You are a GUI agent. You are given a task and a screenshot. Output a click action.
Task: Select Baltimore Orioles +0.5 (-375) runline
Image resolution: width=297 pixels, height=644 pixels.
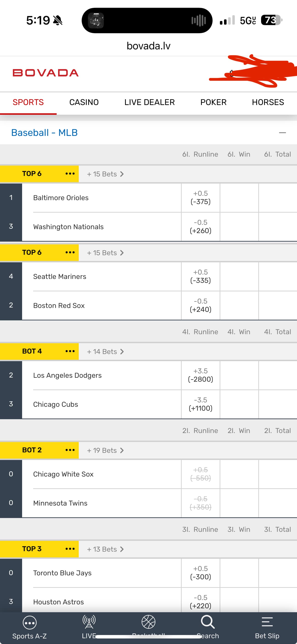coord(201,197)
